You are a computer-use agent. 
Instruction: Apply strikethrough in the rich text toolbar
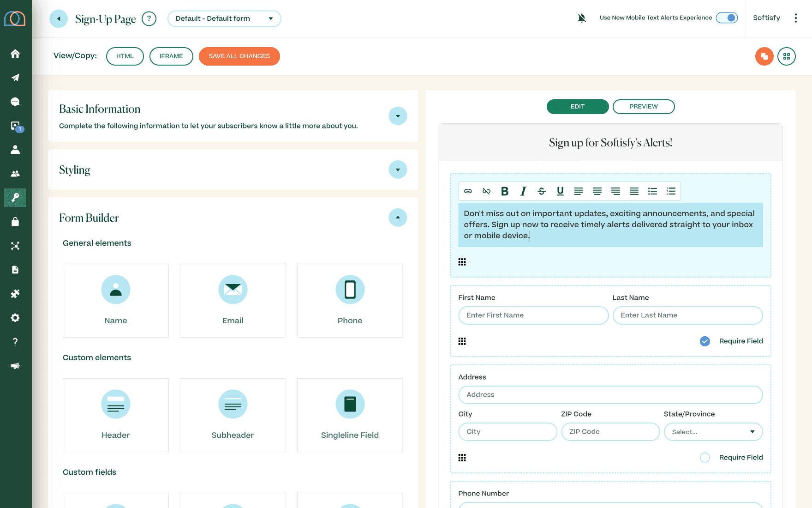(x=542, y=191)
